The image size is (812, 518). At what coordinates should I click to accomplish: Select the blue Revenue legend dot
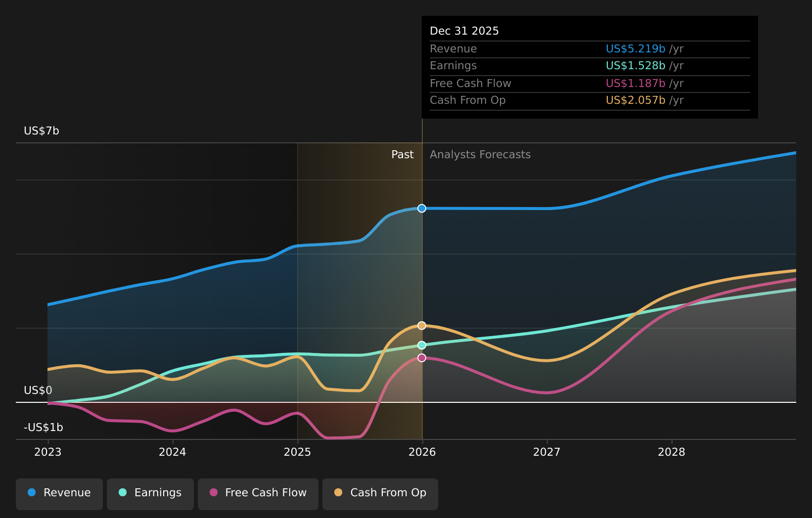(32, 493)
